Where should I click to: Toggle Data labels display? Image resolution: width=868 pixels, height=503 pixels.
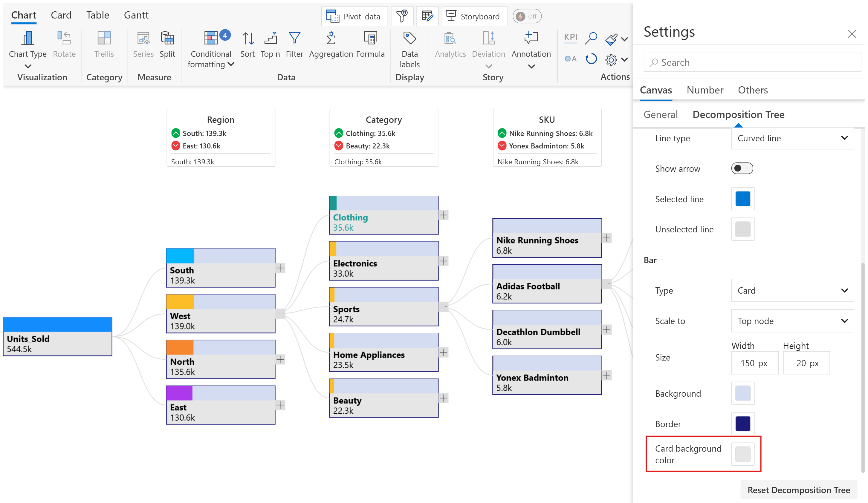click(x=409, y=39)
